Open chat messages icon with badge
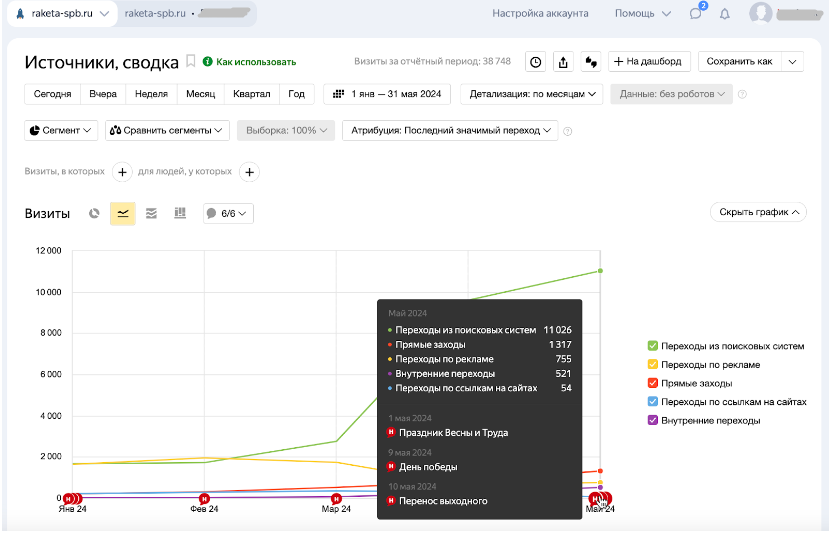830x534 pixels. coord(696,14)
